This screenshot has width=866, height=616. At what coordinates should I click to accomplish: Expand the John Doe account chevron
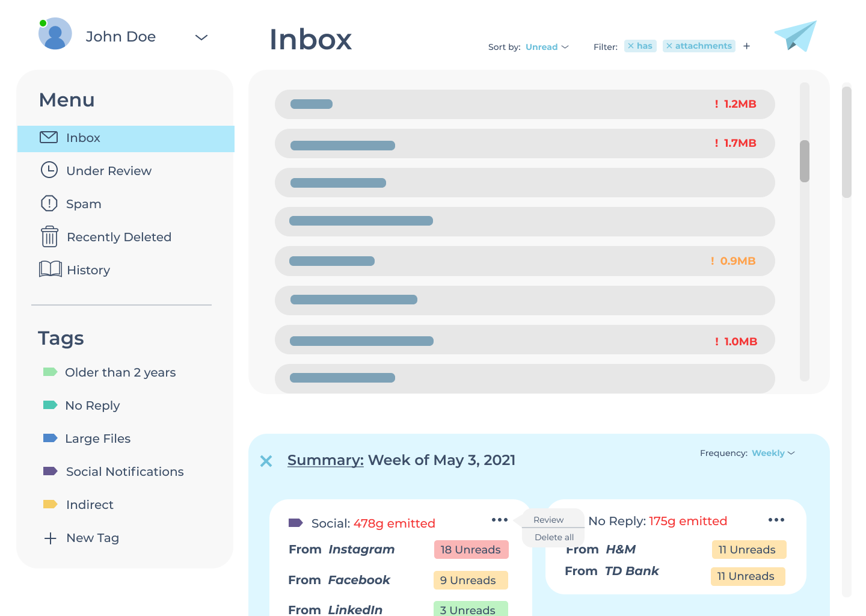[201, 37]
